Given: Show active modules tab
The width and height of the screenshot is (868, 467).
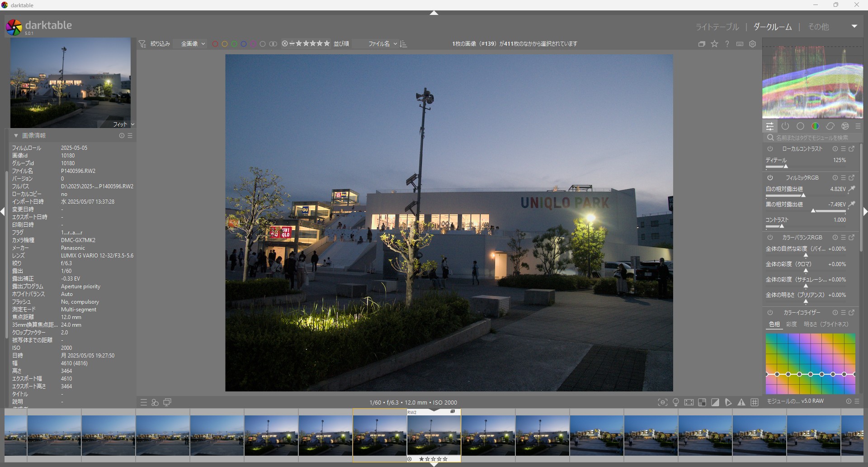Looking at the screenshot, I should click(785, 126).
